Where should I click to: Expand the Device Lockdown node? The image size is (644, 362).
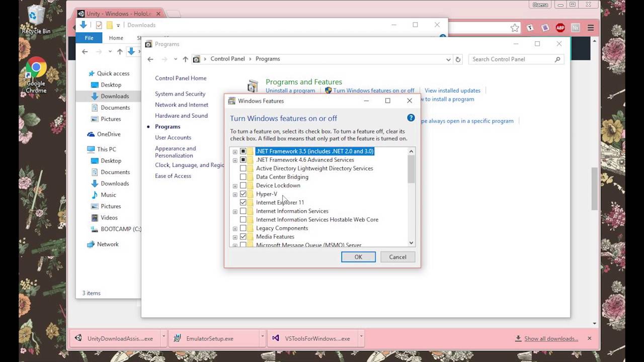[235, 186]
